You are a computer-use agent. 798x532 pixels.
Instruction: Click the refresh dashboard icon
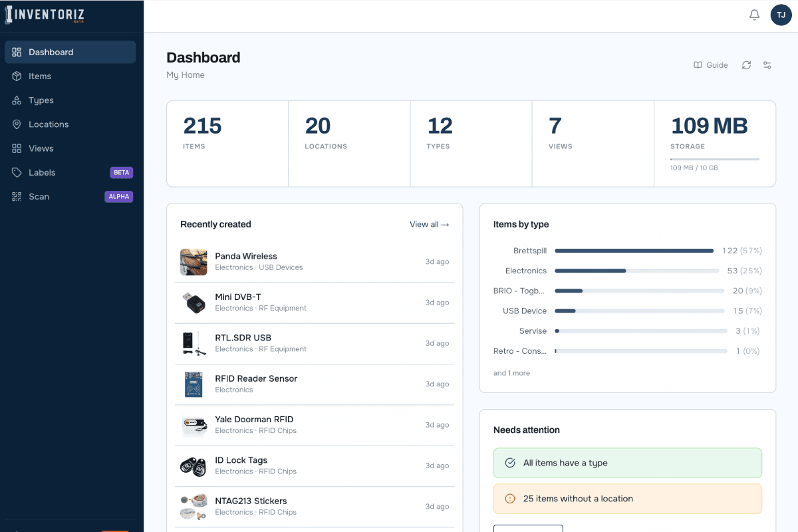click(747, 65)
